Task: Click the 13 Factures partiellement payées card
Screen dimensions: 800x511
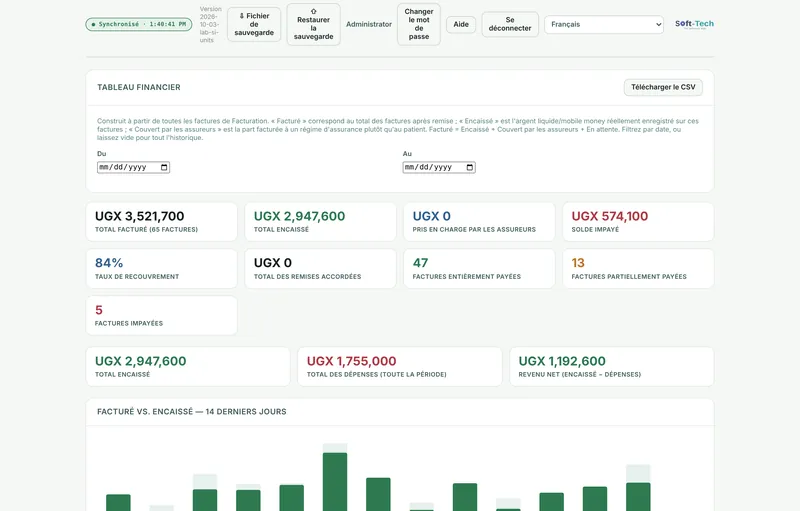Action: pos(638,269)
